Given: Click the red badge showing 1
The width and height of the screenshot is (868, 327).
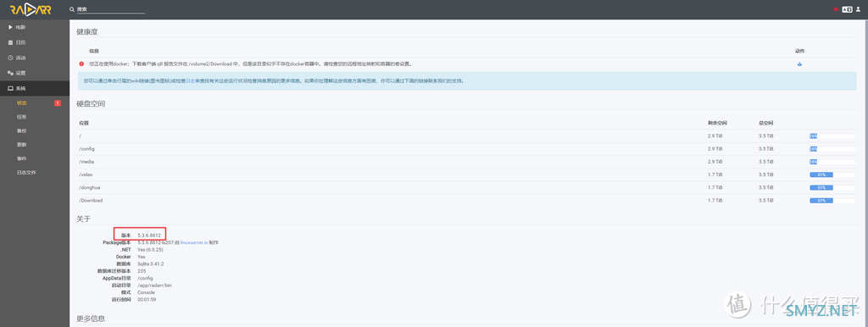Looking at the screenshot, I should [58, 103].
